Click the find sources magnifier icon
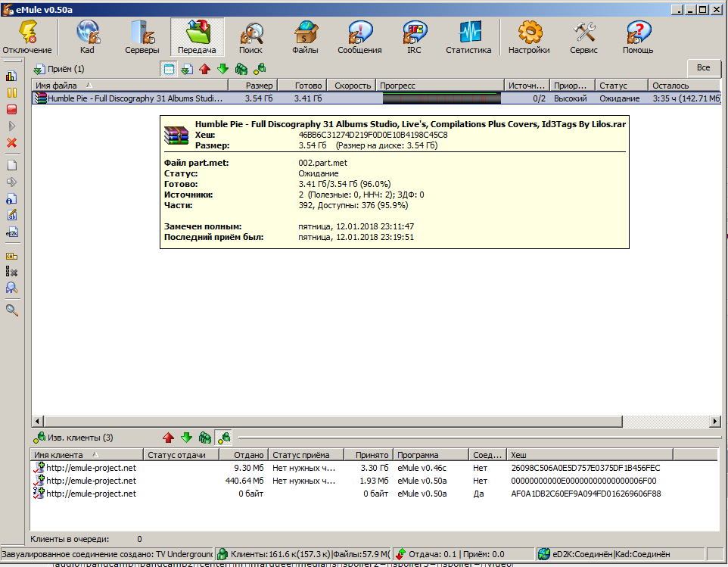The width and height of the screenshot is (728, 567). [11, 288]
